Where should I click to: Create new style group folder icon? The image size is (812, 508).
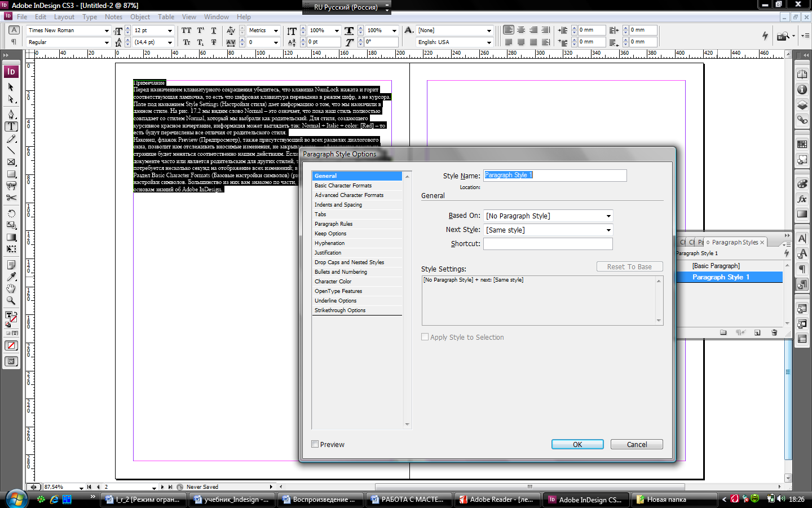click(723, 332)
